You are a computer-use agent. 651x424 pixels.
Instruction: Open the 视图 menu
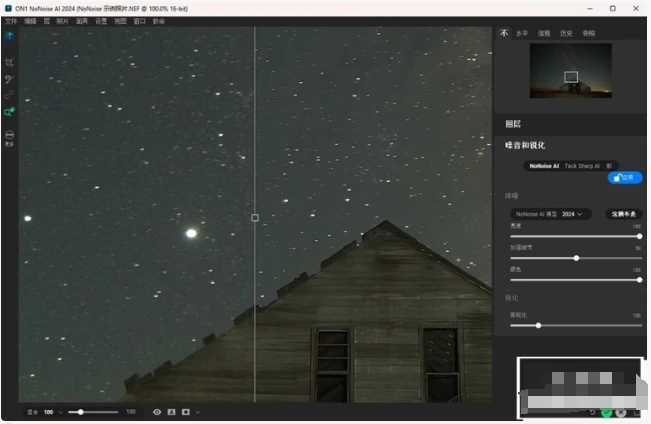120,21
